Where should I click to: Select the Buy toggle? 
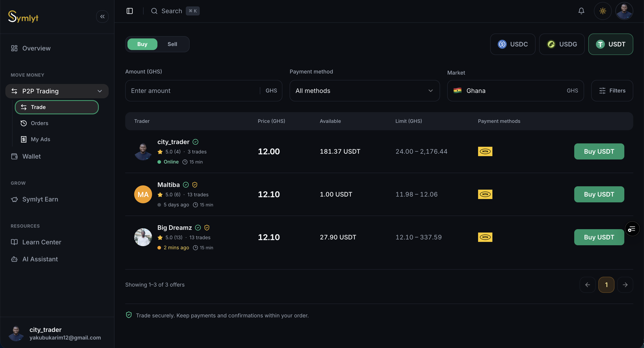(x=142, y=44)
